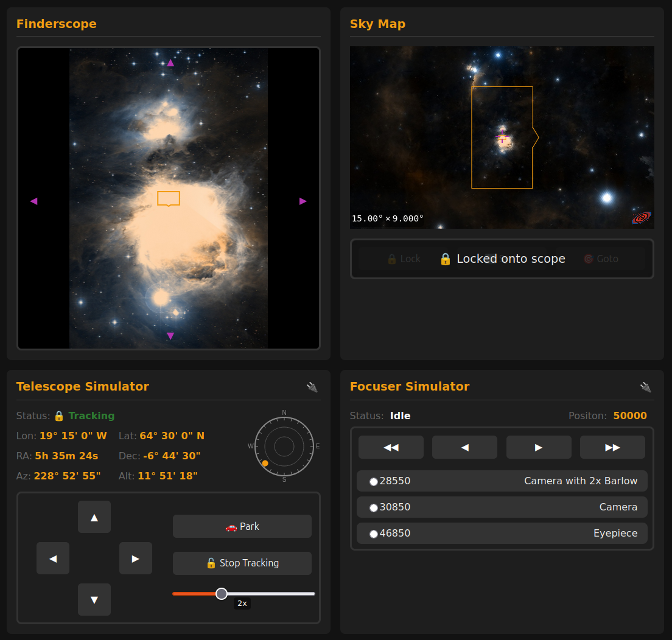Image resolution: width=672 pixels, height=640 pixels.
Task: Click the right magenta arrow in Finderscope
Action: pos(303,201)
